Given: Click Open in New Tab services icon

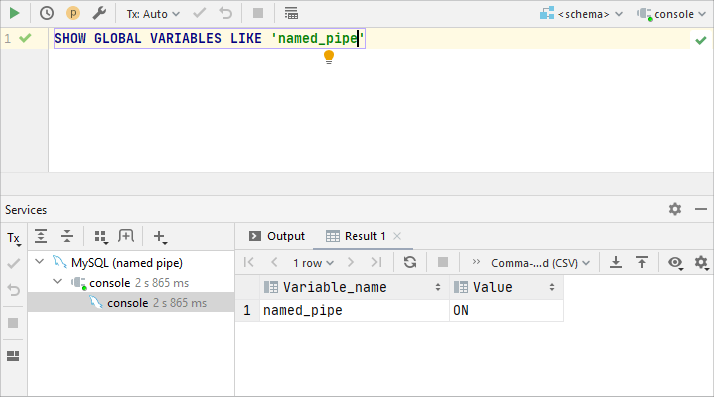Looking at the screenshot, I should (x=126, y=236).
